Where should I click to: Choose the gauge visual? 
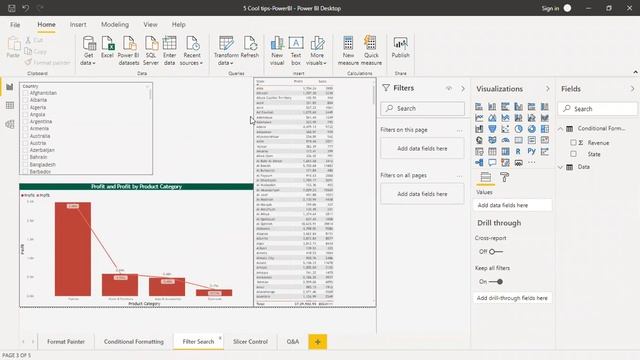[x=505, y=140]
